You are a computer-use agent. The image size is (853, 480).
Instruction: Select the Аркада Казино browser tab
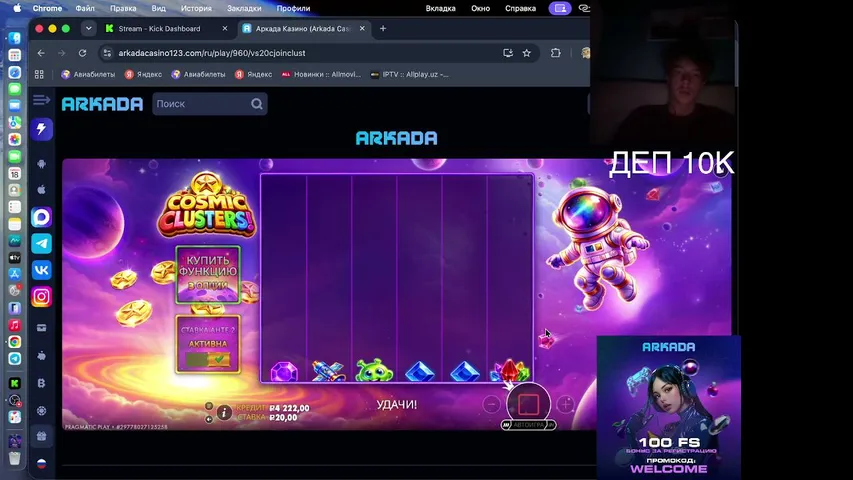coord(304,28)
